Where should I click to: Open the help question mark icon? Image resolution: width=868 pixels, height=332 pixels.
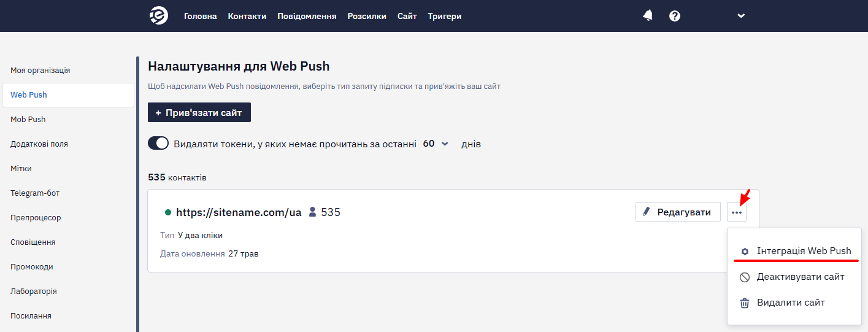click(x=675, y=16)
